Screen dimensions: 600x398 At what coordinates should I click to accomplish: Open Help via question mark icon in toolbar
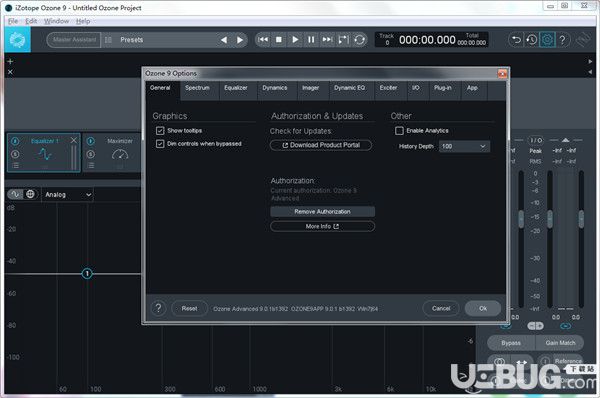coord(562,39)
